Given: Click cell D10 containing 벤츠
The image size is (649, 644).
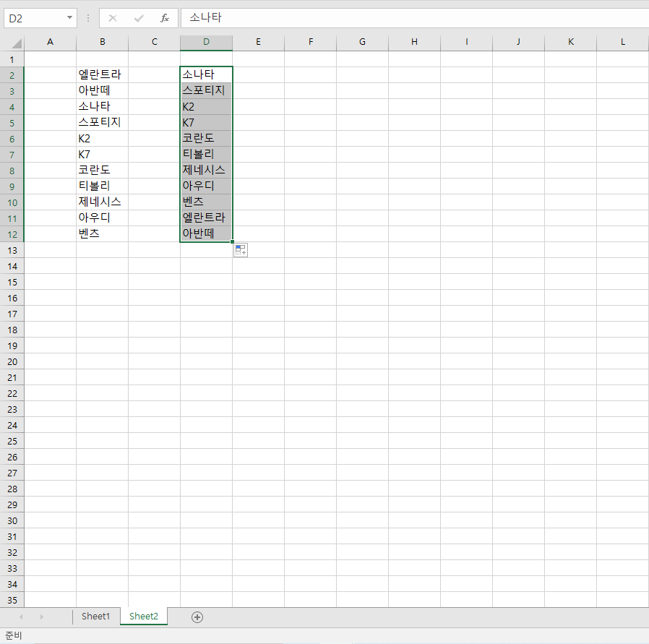Looking at the screenshot, I should pyautogui.click(x=206, y=202).
